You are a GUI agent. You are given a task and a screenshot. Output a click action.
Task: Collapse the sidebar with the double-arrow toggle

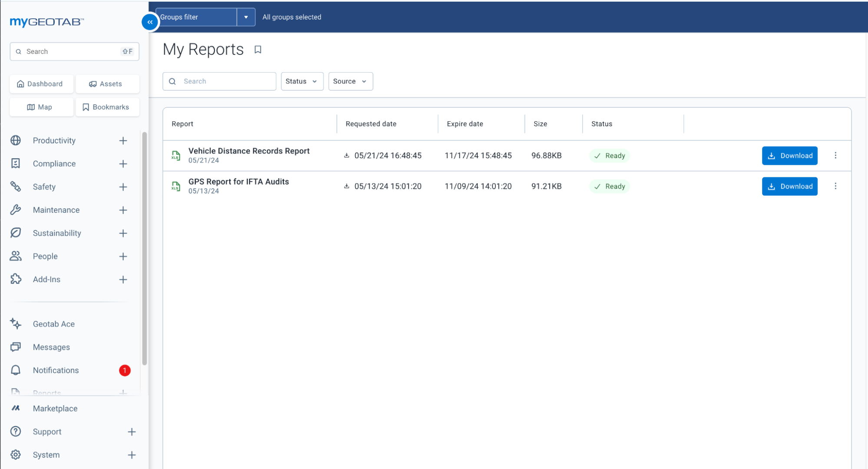tap(149, 22)
